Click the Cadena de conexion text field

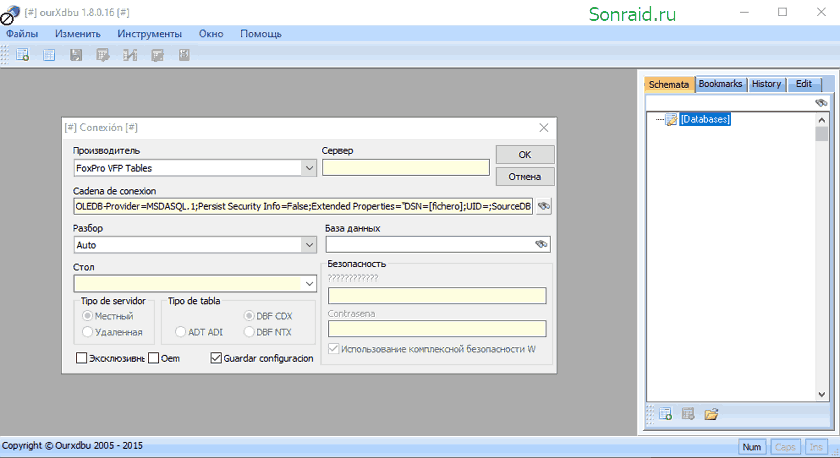303,206
